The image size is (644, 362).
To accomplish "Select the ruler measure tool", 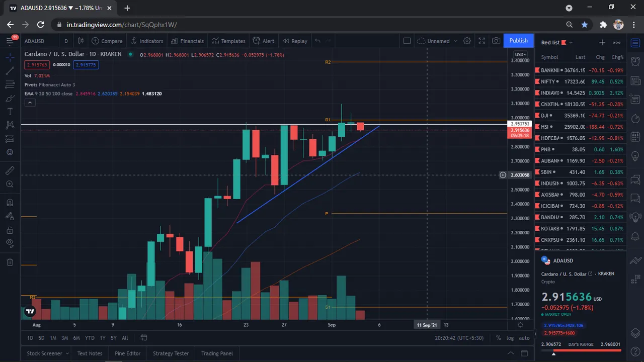I will click(x=10, y=171).
